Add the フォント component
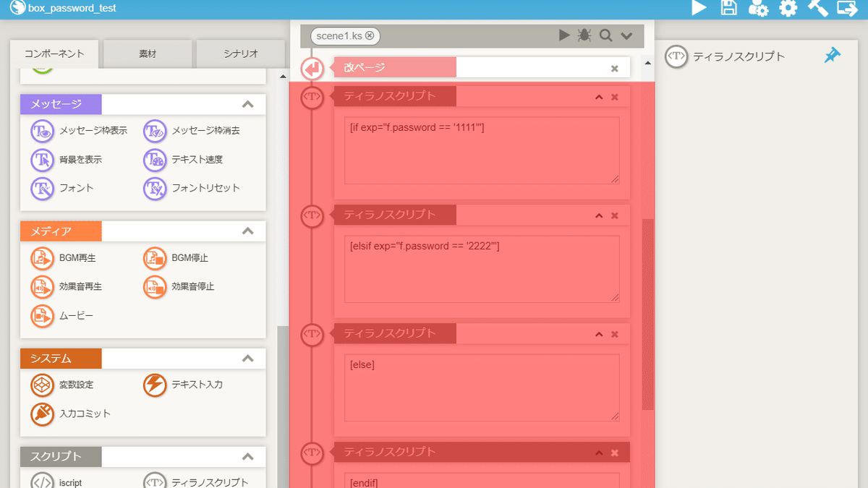Screen dimensions: 868x488 pyautogui.click(x=62, y=188)
